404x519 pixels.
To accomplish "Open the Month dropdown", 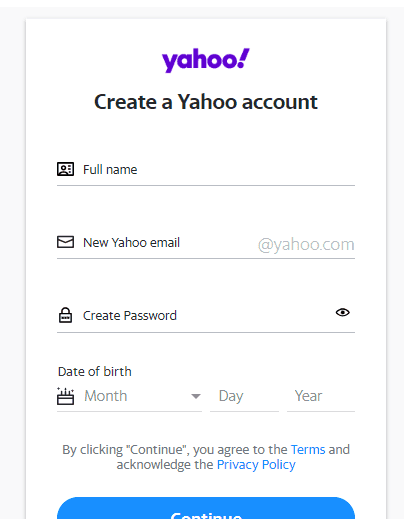I will (129, 396).
